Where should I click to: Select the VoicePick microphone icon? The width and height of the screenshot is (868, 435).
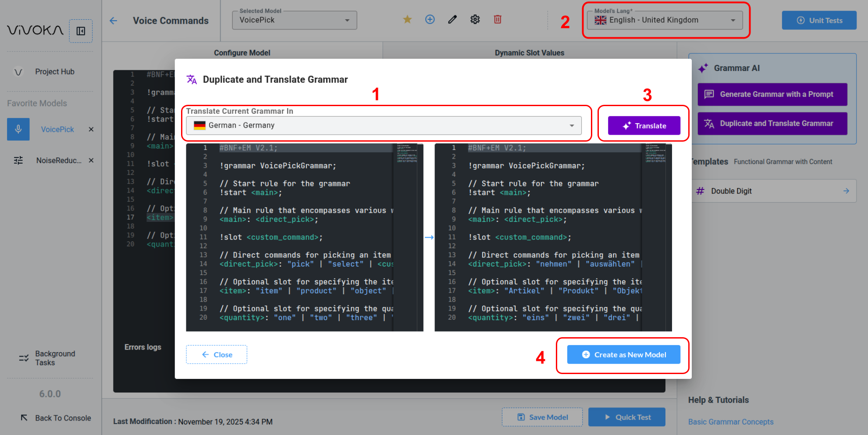pos(18,129)
